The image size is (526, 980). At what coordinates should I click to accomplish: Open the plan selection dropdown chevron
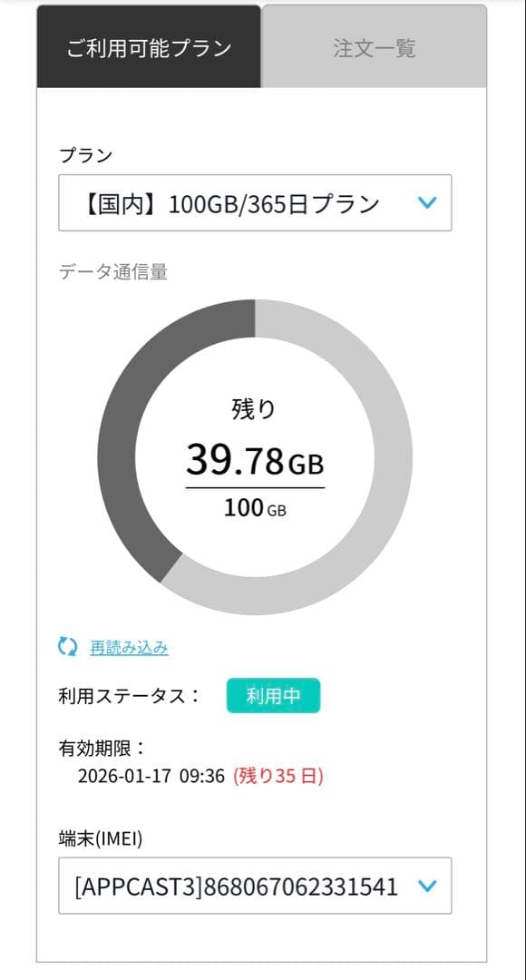(427, 203)
